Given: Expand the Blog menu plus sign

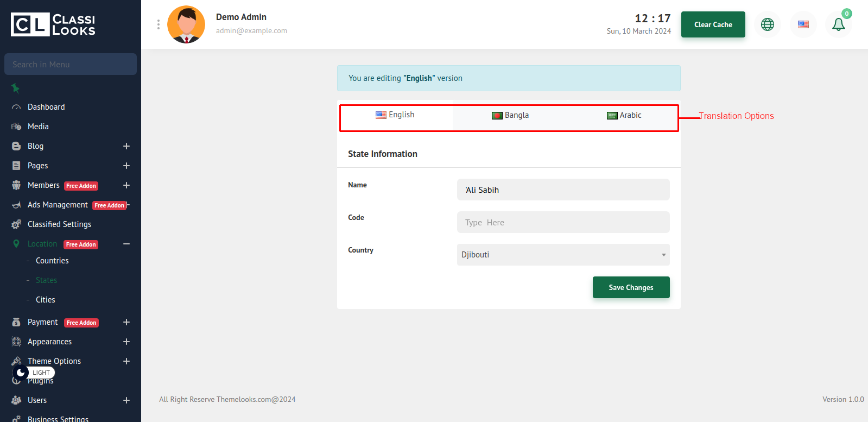Looking at the screenshot, I should (126, 146).
